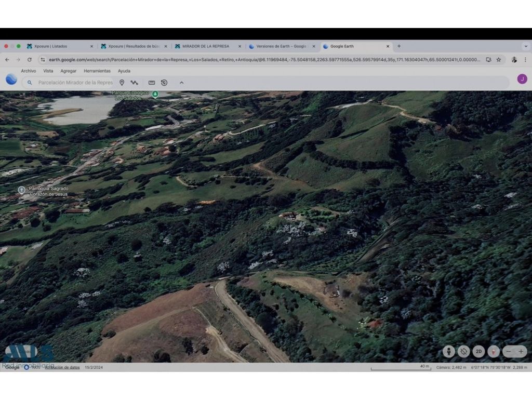Open the Archivo menu
Viewport: 532px width, 399px height.
pyautogui.click(x=29, y=71)
